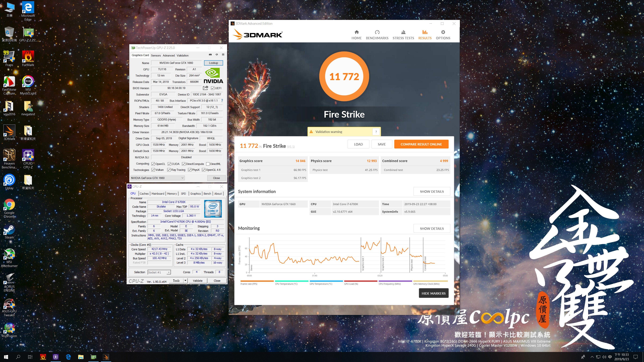Expand hidden system tray icons chevron

tap(592, 357)
